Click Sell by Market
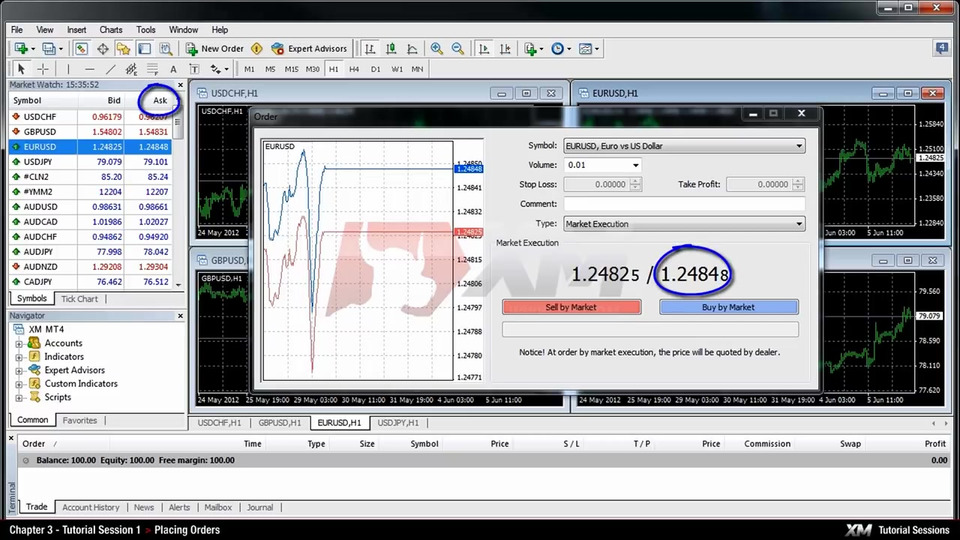960x540 pixels. (x=571, y=307)
